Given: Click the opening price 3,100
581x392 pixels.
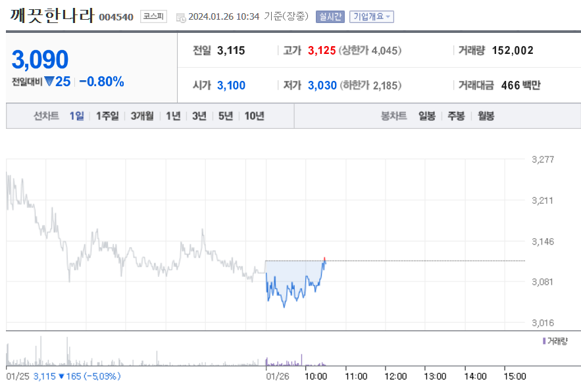Looking at the screenshot, I should pos(231,86).
